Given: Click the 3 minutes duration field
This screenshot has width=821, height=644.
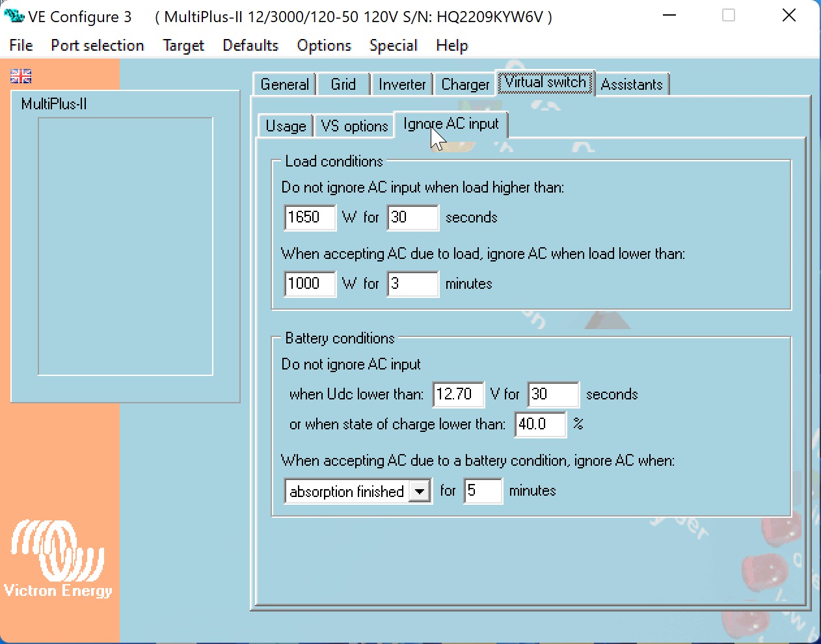Looking at the screenshot, I should click(x=413, y=284).
